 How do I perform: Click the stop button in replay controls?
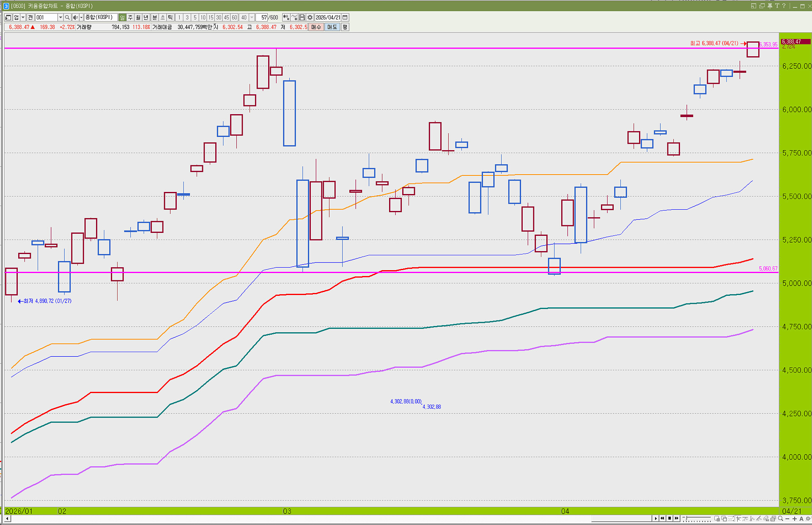tap(669, 518)
